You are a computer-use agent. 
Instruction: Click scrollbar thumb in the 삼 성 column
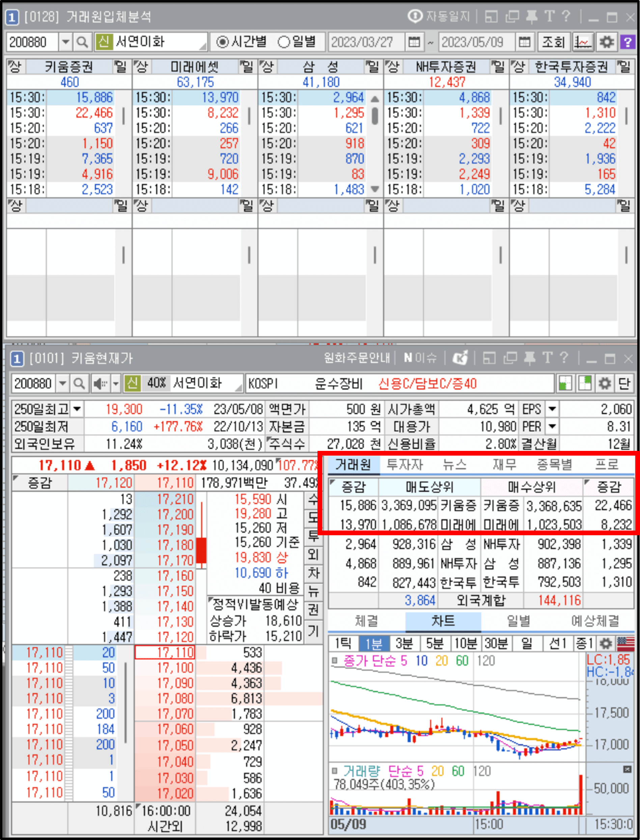(x=375, y=116)
